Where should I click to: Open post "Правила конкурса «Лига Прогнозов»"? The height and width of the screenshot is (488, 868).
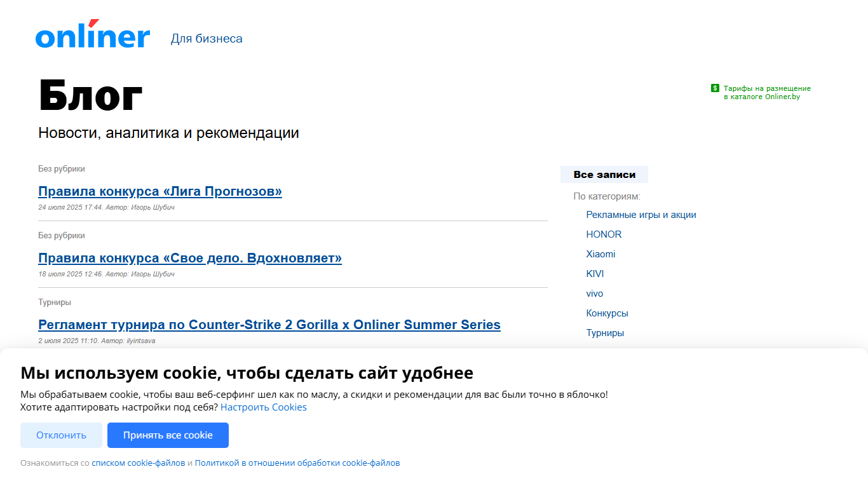point(160,191)
